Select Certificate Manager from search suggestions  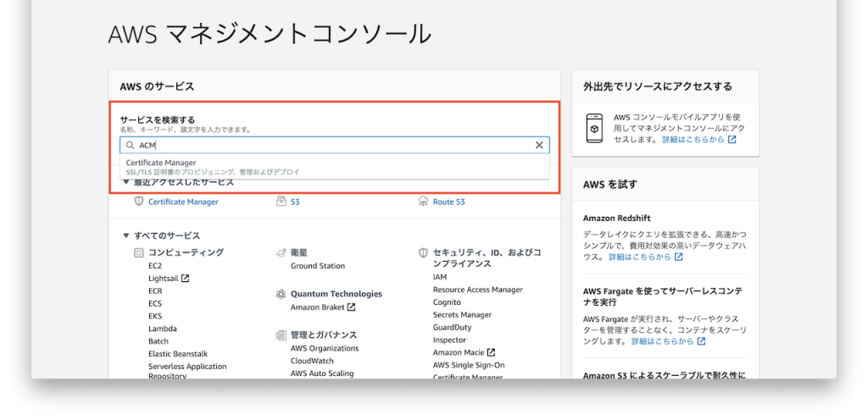(x=161, y=163)
